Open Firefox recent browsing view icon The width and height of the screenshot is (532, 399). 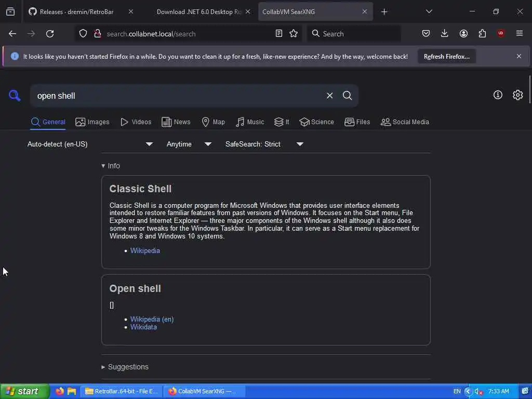point(10,12)
